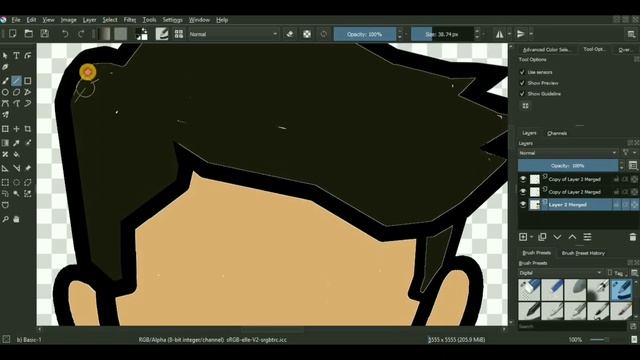
Task: Select the Polygon tool
Action: 16,92
